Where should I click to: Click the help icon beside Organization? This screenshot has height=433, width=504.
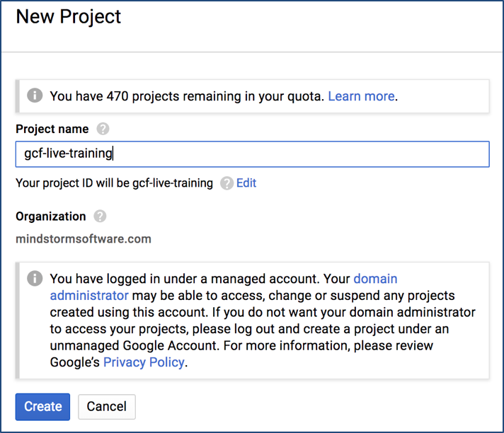coord(101,216)
